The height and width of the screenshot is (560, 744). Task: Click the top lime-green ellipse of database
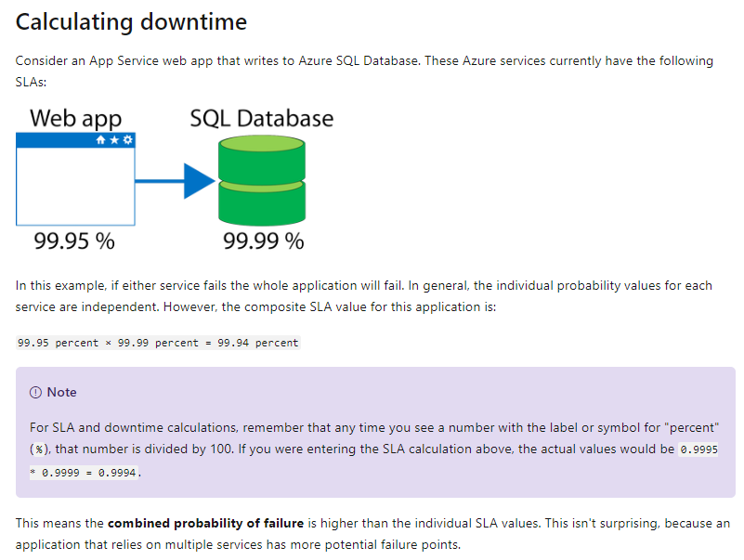point(261,144)
